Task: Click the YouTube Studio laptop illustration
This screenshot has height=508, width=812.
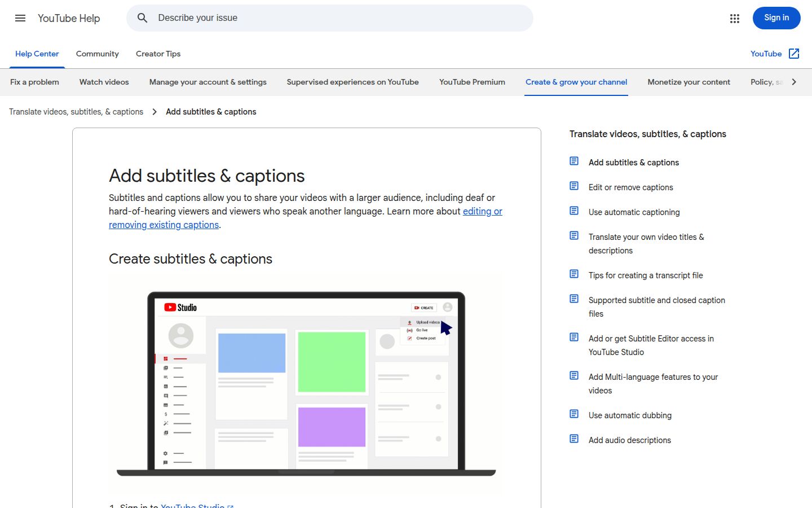Action: click(306, 384)
